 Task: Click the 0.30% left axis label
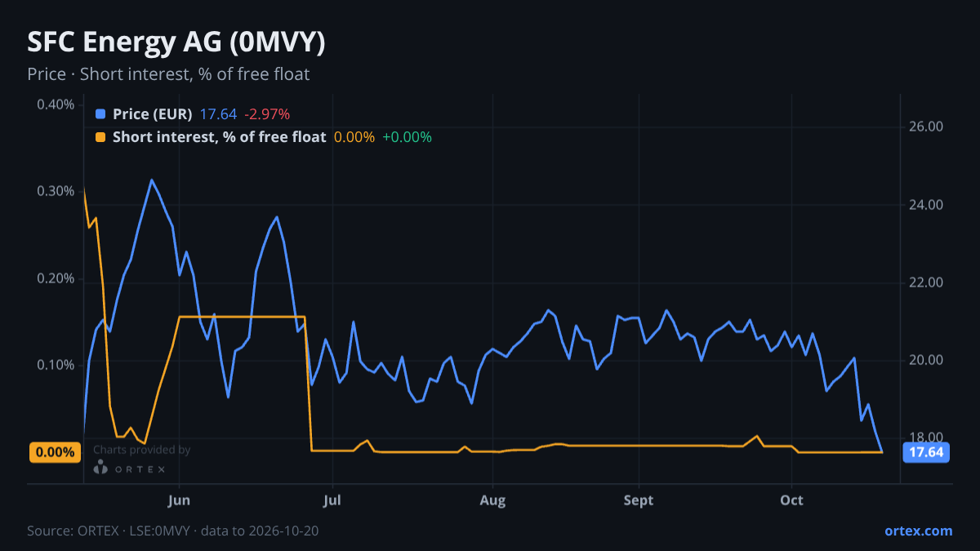pos(56,191)
